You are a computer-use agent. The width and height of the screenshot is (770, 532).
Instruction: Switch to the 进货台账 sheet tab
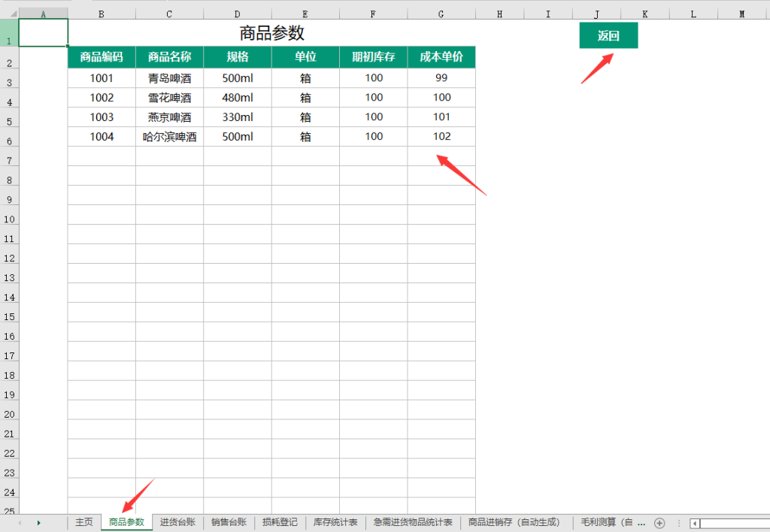(177, 522)
